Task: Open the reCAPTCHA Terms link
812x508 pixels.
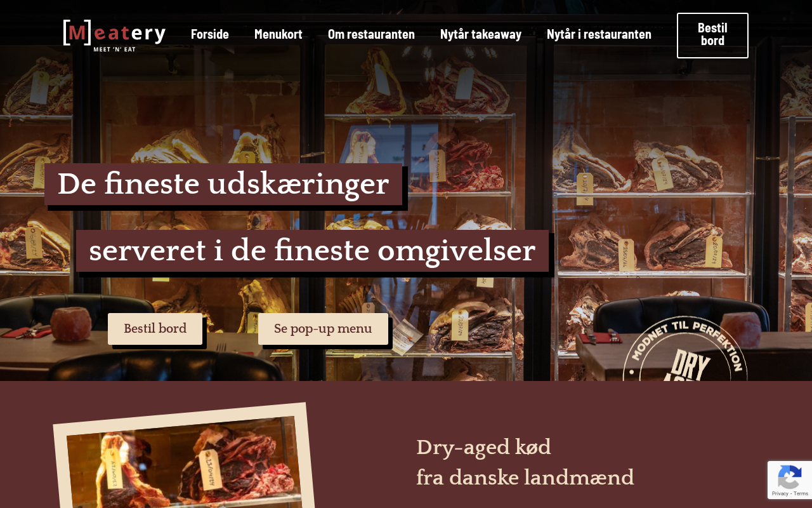Action: tap(801, 494)
